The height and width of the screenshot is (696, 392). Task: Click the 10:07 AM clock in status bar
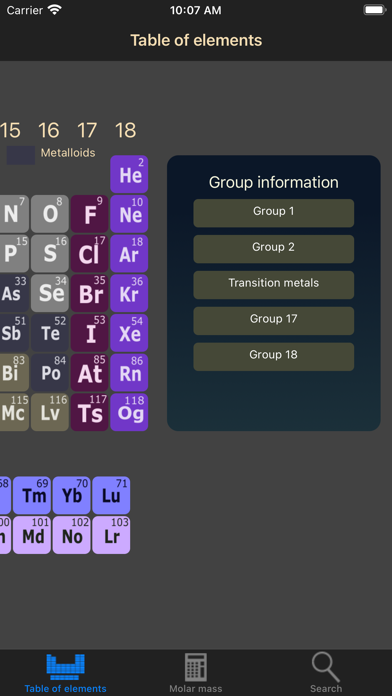(x=195, y=10)
